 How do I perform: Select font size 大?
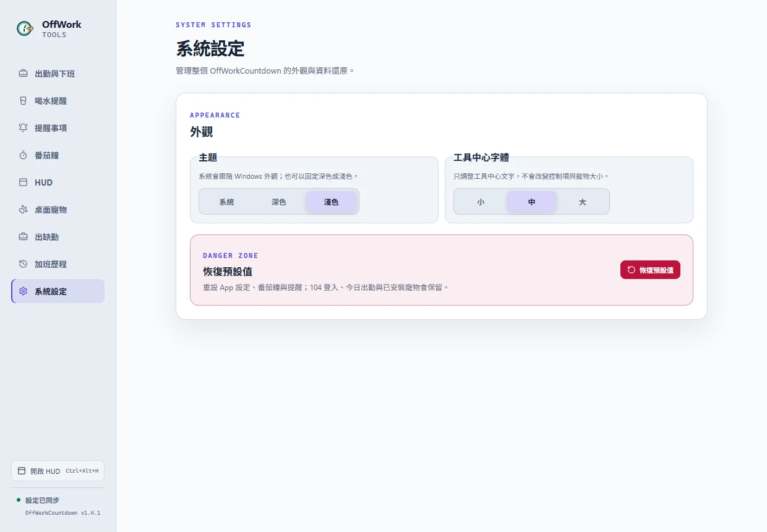pyautogui.click(x=582, y=202)
